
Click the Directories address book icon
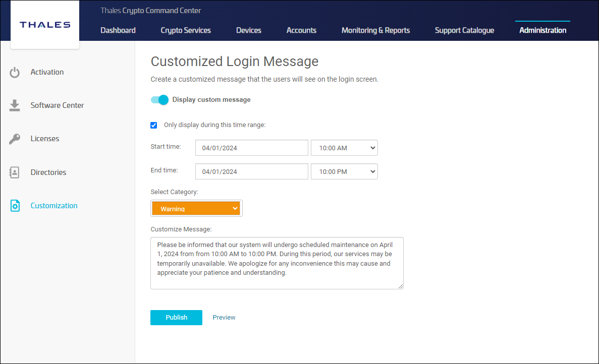click(15, 172)
